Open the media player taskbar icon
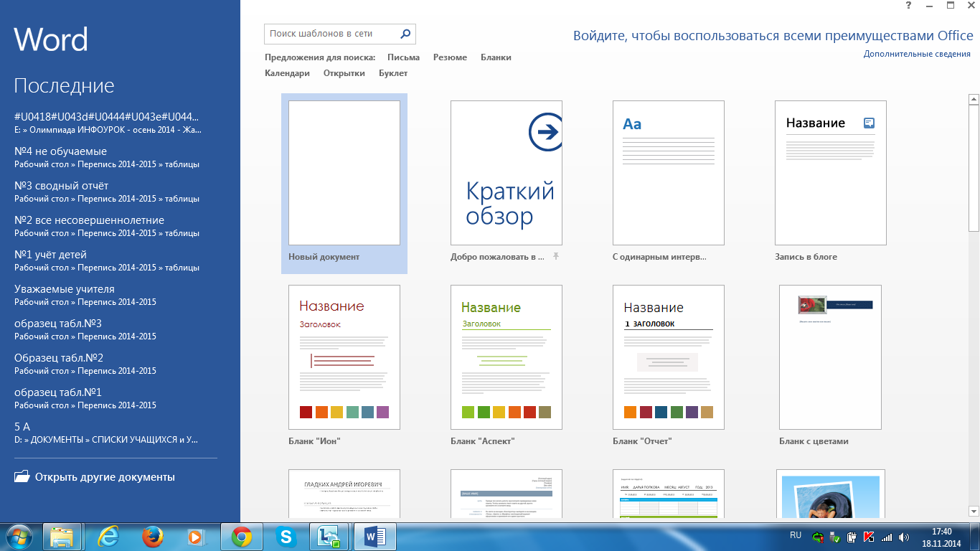 point(195,537)
